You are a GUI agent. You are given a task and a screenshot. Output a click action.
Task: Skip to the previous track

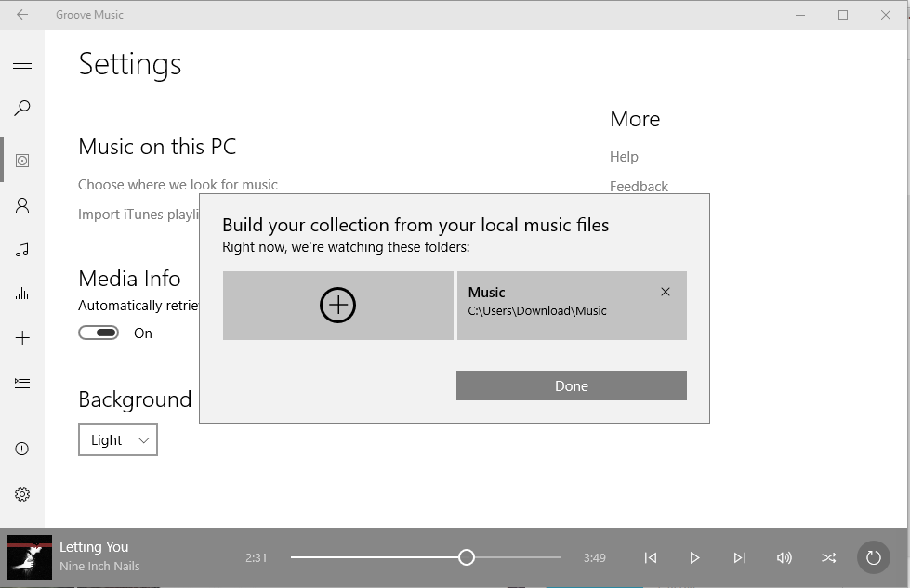pyautogui.click(x=651, y=558)
